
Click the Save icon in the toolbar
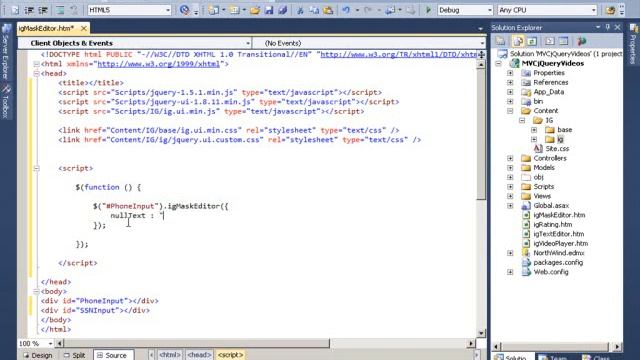coord(269,10)
